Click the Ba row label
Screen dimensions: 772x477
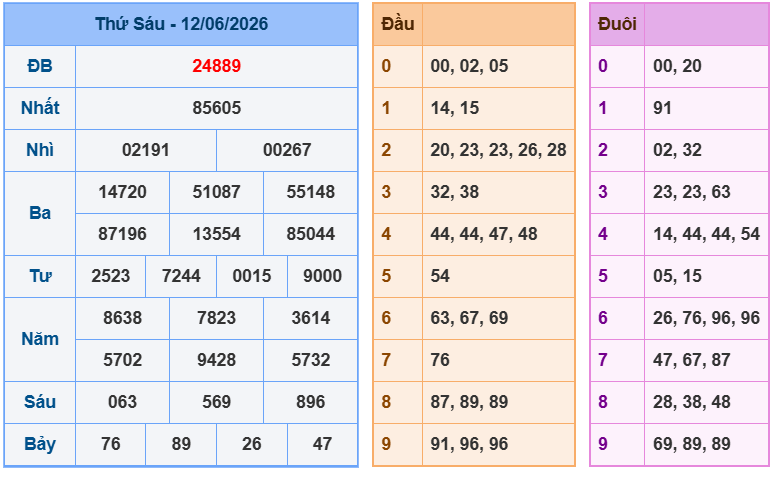click(x=40, y=213)
